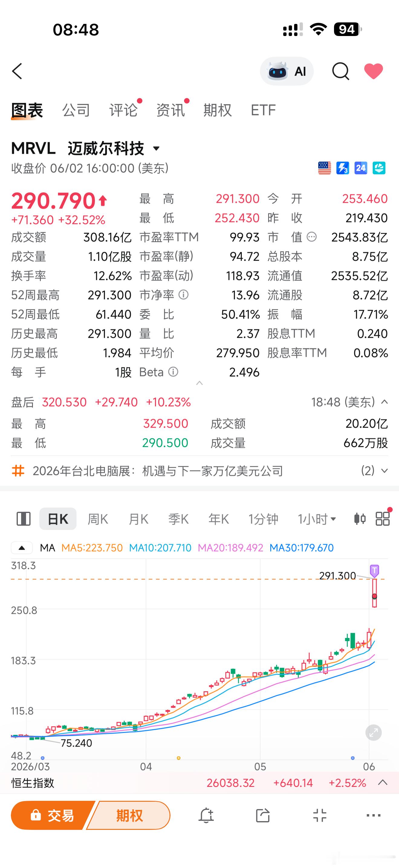Screen dimensions: 399x868
Task: Tap the blue lightning level-3 quote icon
Action: coord(342,168)
